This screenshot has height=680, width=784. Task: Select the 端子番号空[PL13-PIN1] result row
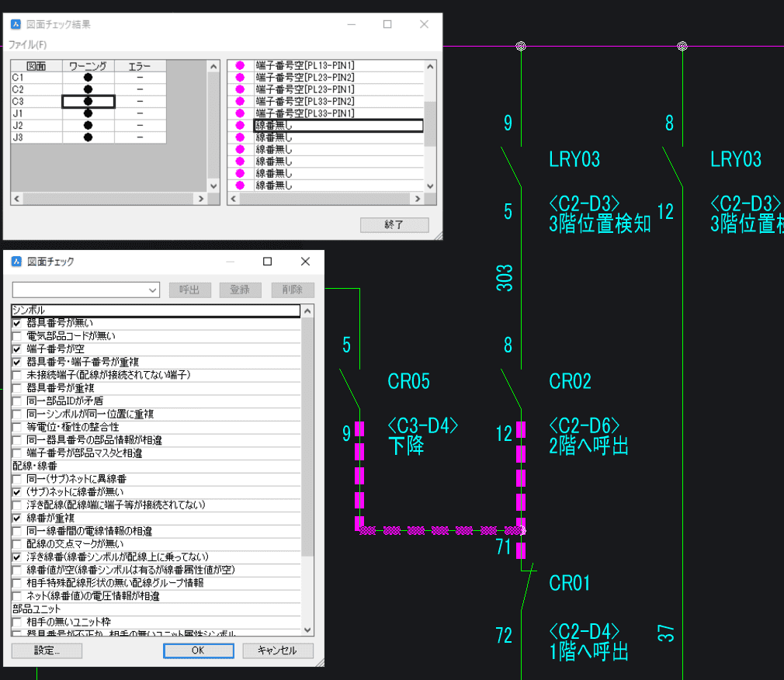click(325, 65)
